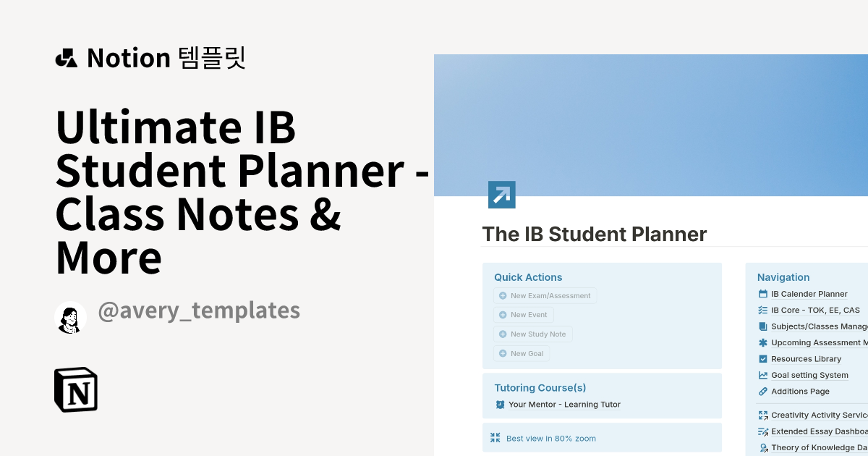Viewport: 868px width, 456px height.
Task: Click the New Exam/Assessment button
Action: click(x=545, y=295)
